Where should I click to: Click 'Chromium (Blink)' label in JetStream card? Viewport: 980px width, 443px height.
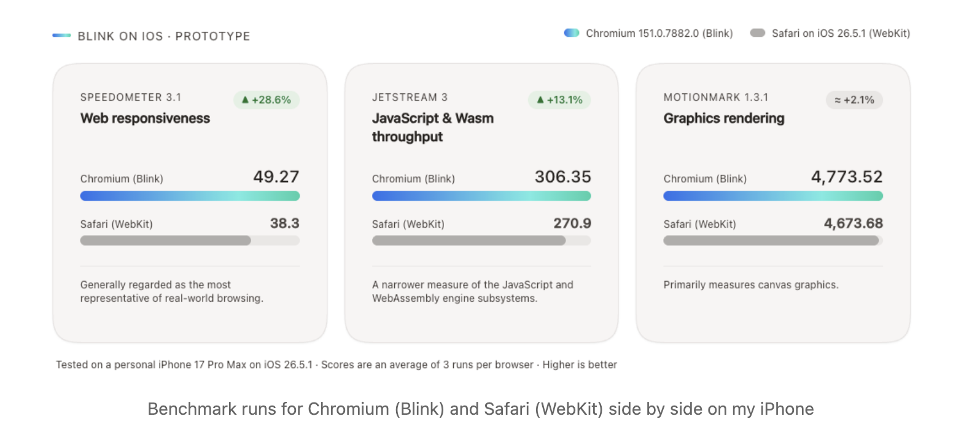pyautogui.click(x=413, y=179)
